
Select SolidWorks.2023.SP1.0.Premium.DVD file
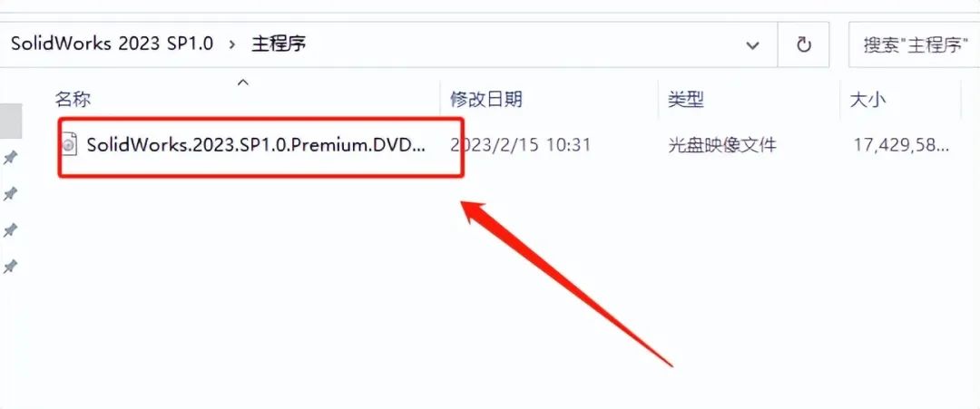coord(256,145)
